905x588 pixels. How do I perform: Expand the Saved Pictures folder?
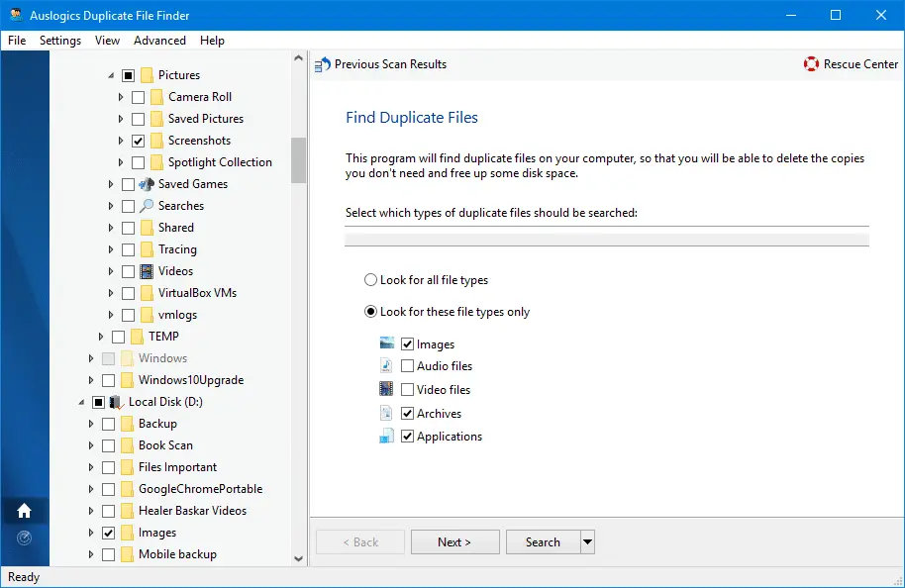click(121, 119)
